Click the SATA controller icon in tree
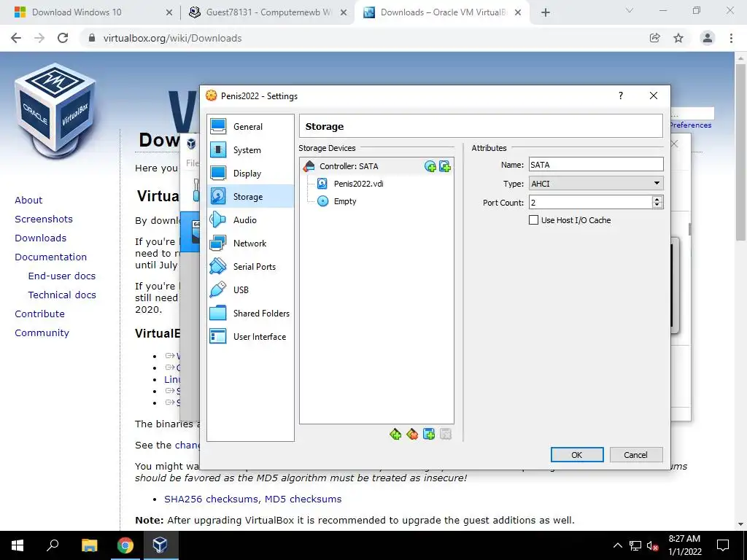The image size is (747, 560). pyautogui.click(x=309, y=166)
